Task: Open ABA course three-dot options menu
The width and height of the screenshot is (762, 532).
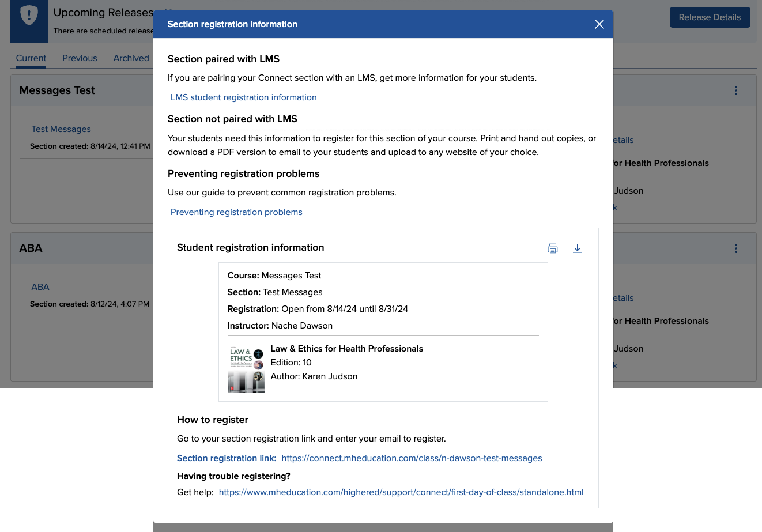Action: click(735, 248)
